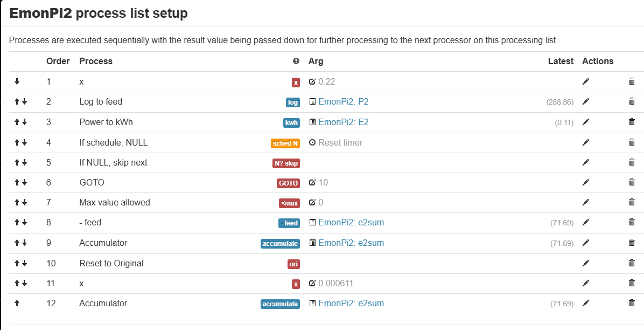Click the Reset timer schedule argument
644x330 pixels.
coord(340,142)
